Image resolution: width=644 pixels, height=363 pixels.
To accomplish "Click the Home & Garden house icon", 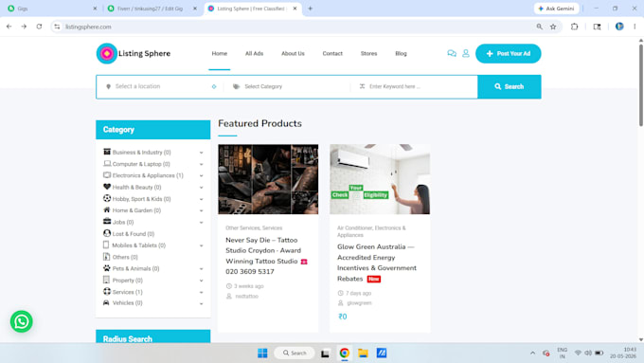I will click(107, 210).
